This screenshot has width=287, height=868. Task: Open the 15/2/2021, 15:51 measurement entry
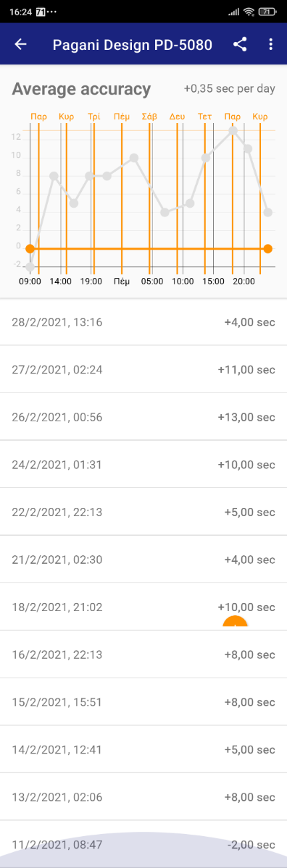click(143, 702)
